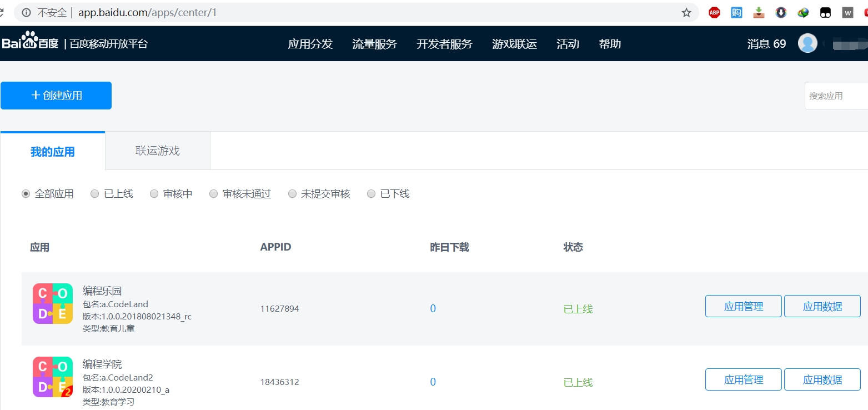This screenshot has width=868, height=410.
Task: Open the black two-eyed extension icon
Action: (x=825, y=12)
